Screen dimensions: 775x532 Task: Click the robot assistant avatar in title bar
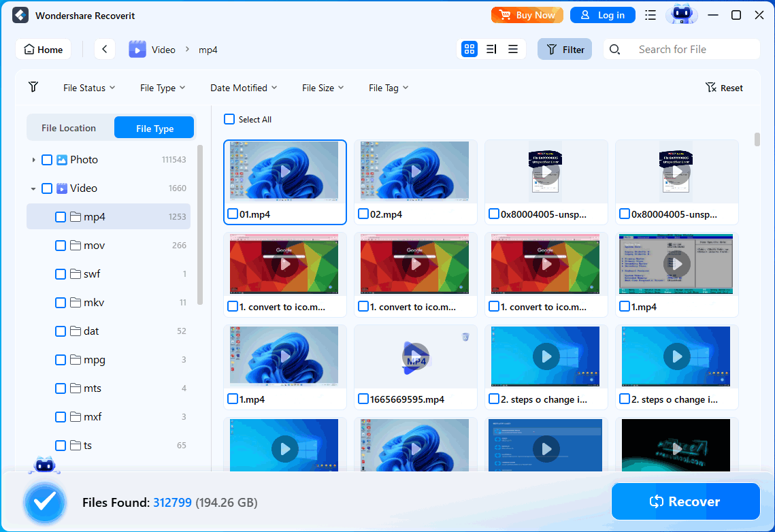point(682,14)
